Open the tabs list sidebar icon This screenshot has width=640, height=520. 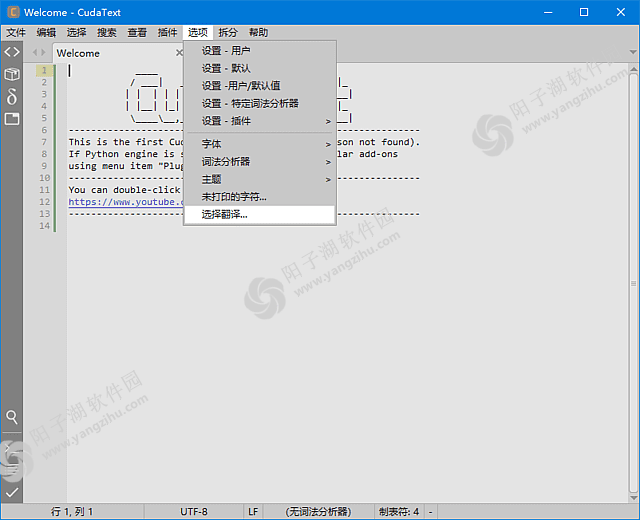12,119
